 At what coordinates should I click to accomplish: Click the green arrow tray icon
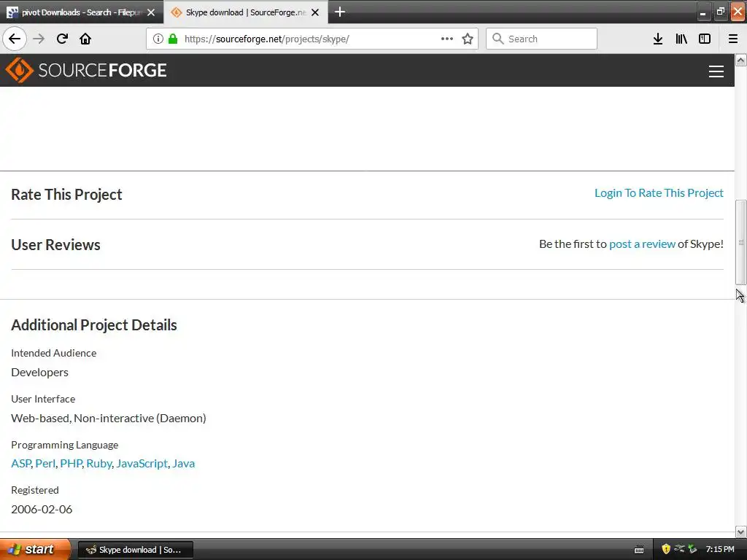[692, 549]
